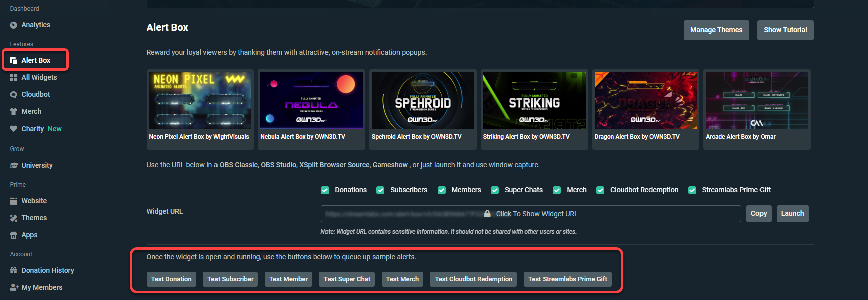This screenshot has width=868, height=300.
Task: Toggle the Streamlabs Prime Gift checkbox
Action: coord(692,190)
